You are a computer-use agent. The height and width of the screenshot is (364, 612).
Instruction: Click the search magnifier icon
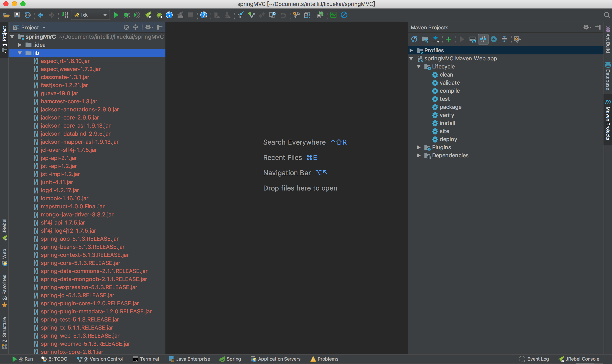tap(607, 15)
